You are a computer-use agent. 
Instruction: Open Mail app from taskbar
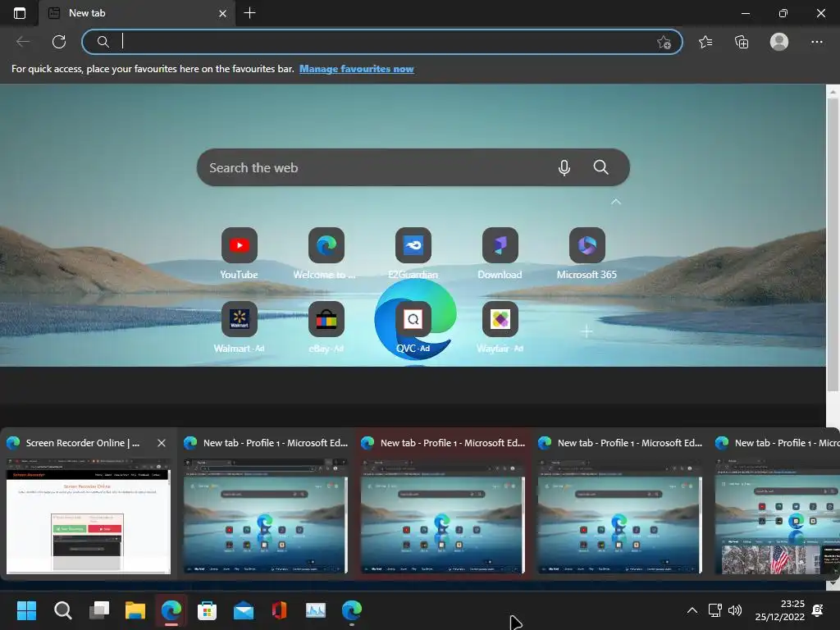[x=243, y=610]
